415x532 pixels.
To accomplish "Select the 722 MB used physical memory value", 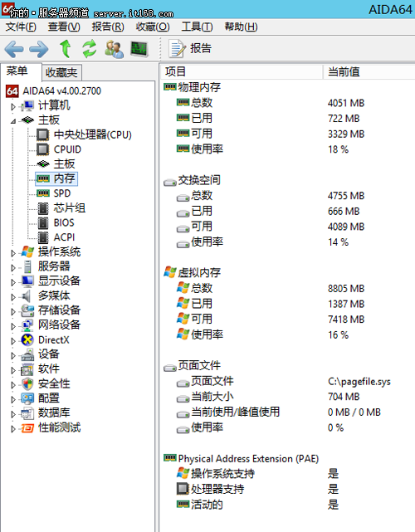I will 344,119.
